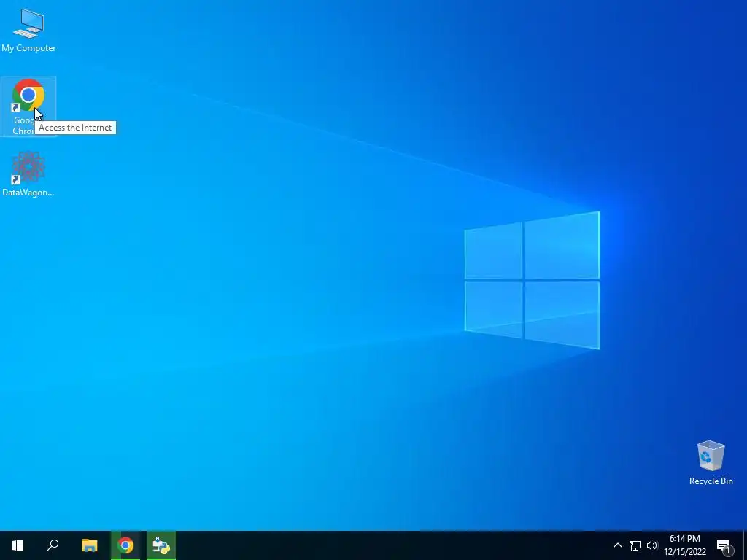Open File Explorer from the taskbar
Image resolution: width=747 pixels, height=560 pixels.
coord(89,545)
